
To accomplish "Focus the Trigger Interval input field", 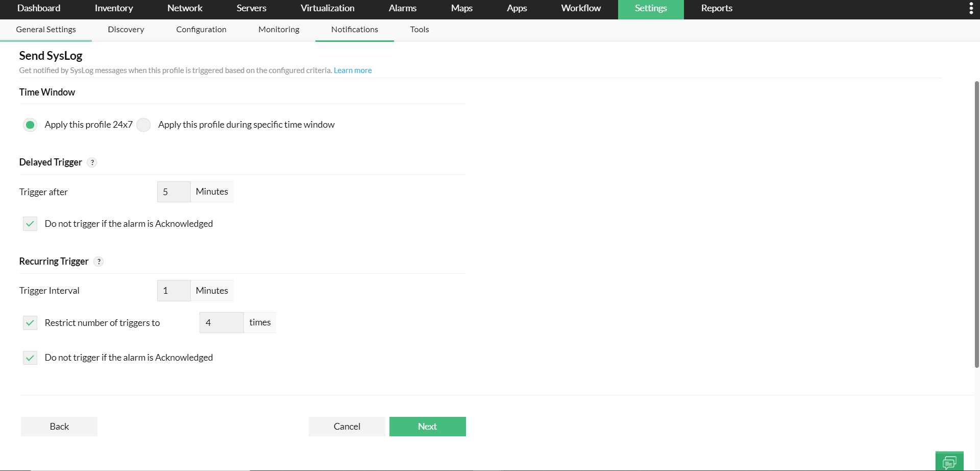I will coord(174,291).
